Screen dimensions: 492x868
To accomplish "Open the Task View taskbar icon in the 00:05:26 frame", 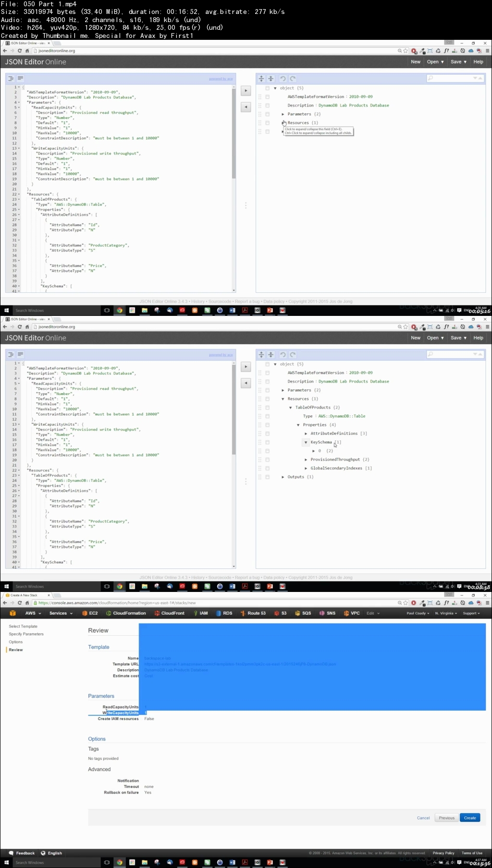I will (107, 311).
